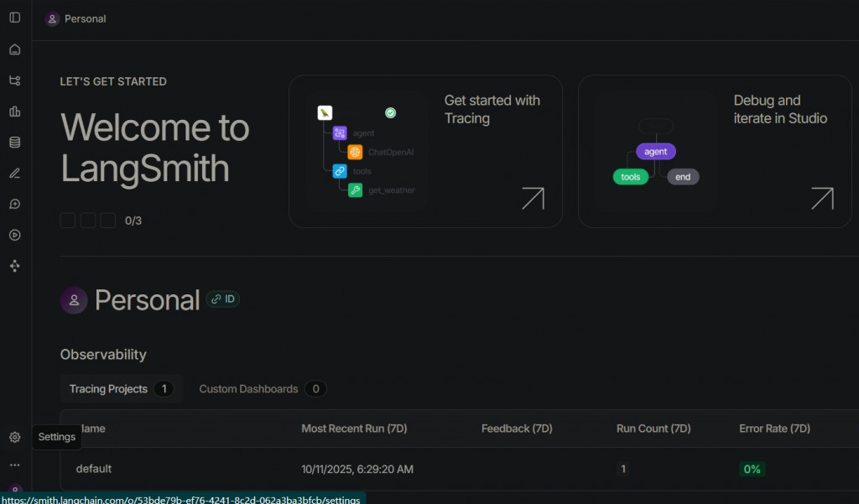Open the Home icon in sidebar

[x=15, y=49]
